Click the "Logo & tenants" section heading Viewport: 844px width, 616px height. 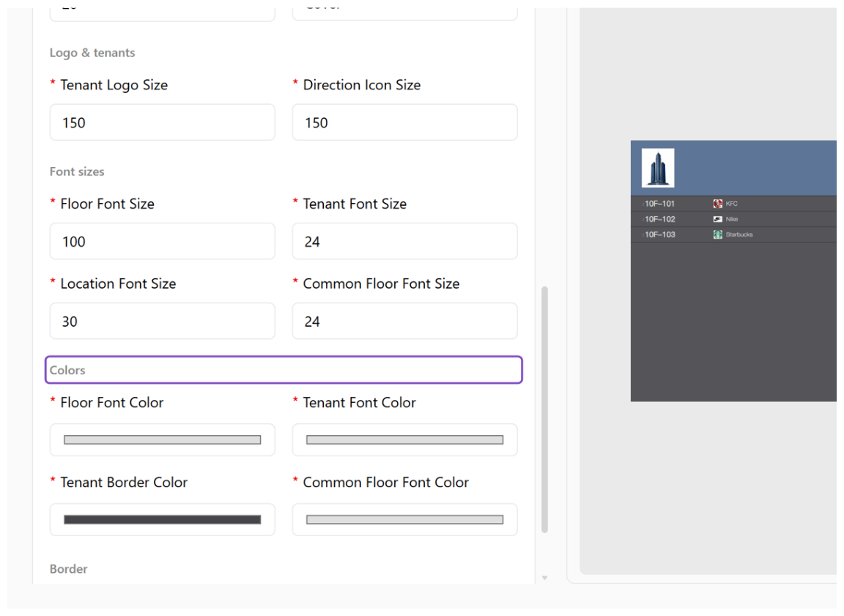click(92, 53)
